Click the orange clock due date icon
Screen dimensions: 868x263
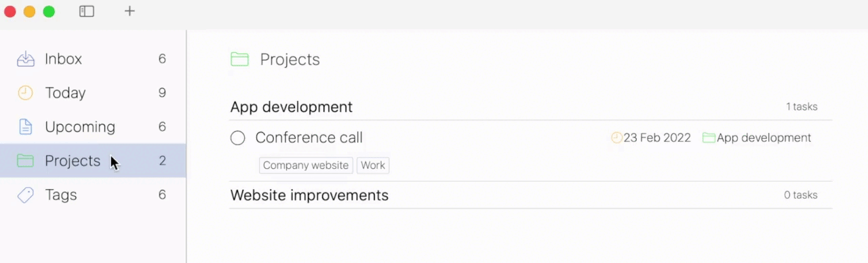616,138
